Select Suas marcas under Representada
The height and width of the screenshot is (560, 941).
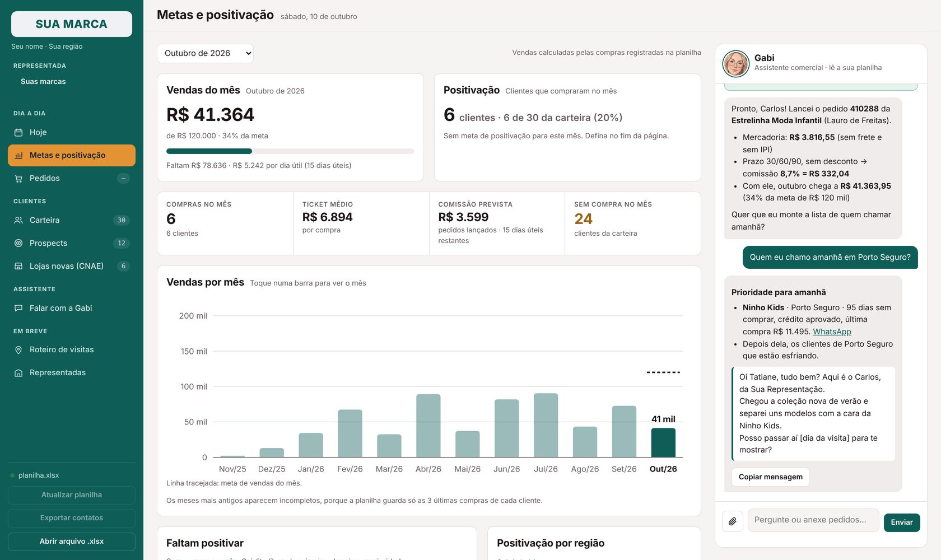pyautogui.click(x=43, y=82)
